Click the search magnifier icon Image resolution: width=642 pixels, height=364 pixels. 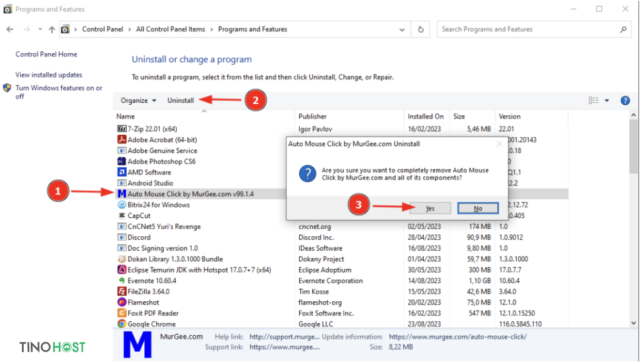pyautogui.click(x=623, y=29)
